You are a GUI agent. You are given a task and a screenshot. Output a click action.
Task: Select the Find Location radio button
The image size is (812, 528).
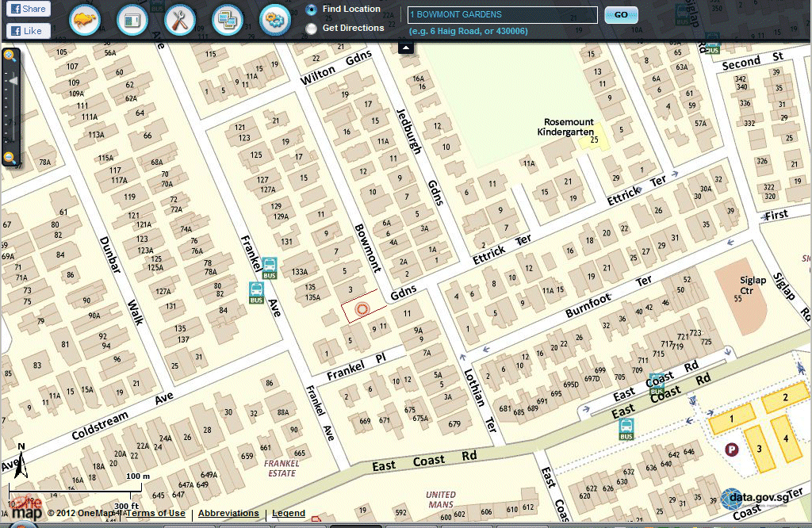tap(312, 10)
